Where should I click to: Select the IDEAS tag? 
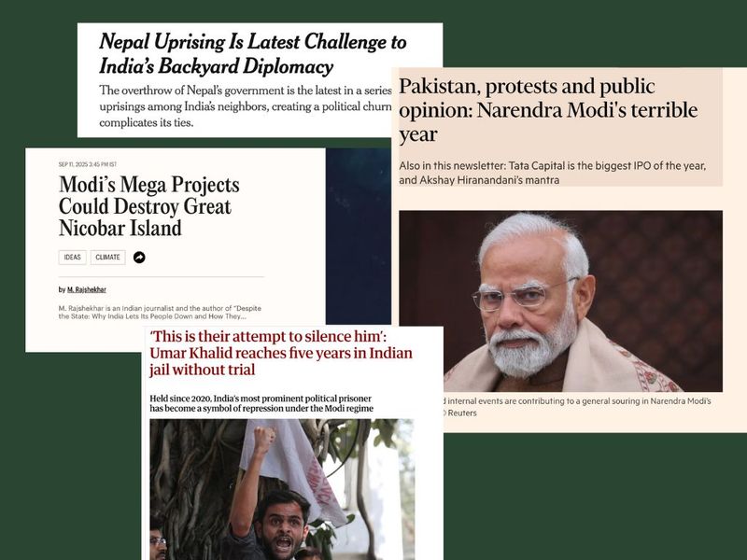click(73, 258)
